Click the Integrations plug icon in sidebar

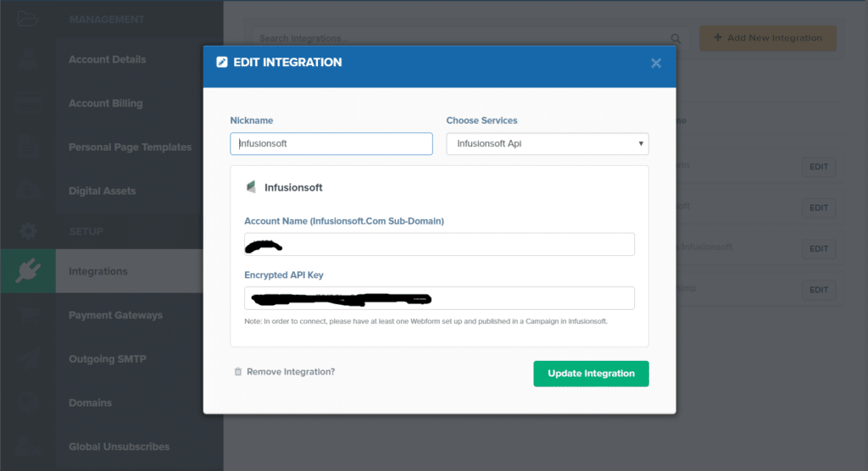tap(27, 271)
